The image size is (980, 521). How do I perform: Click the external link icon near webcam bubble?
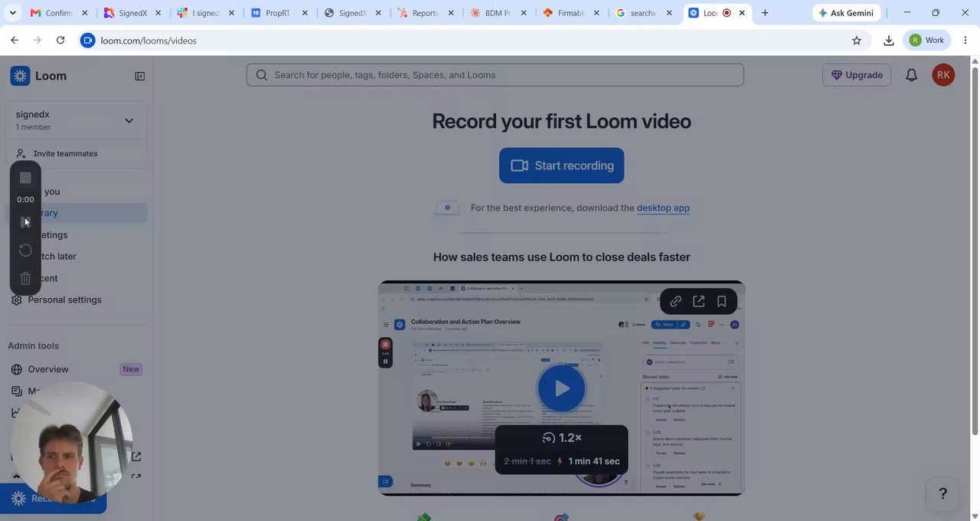[x=136, y=457]
